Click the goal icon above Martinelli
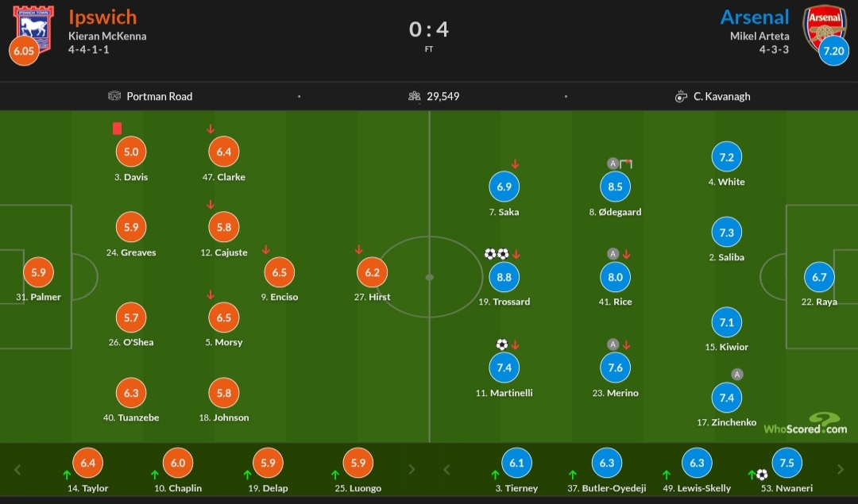Screen dimensions: 858x504 (502, 344)
